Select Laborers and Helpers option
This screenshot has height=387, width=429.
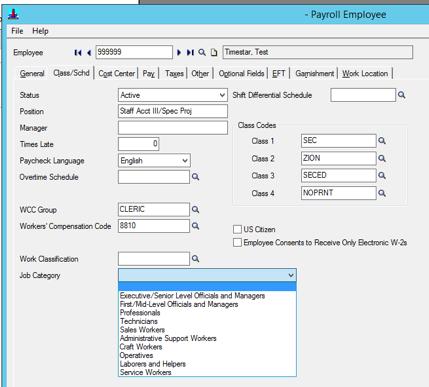(207, 364)
